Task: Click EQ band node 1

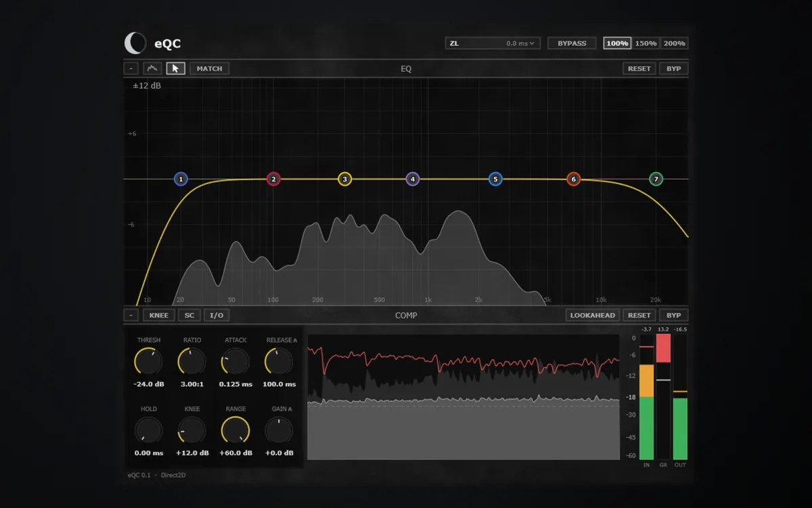Action: 181,179
